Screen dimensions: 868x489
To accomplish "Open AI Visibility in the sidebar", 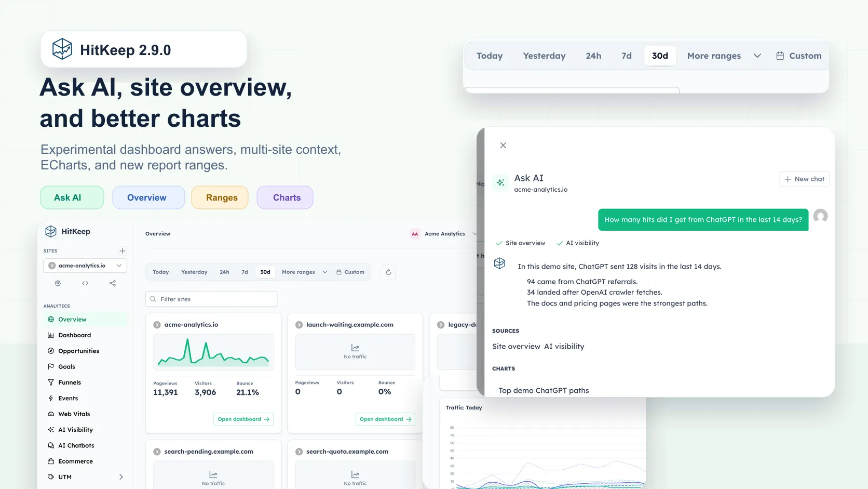I will tap(85, 430).
